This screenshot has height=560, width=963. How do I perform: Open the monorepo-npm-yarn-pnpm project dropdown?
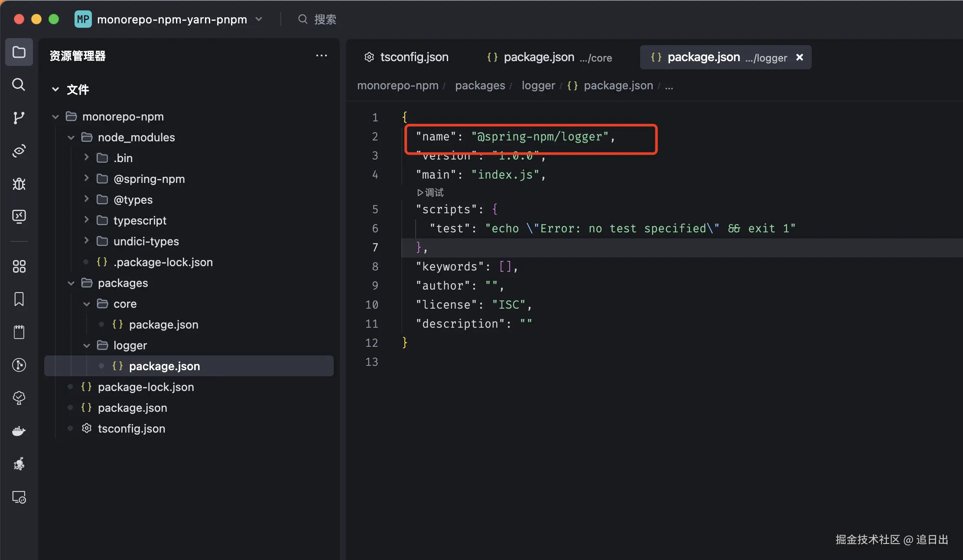point(259,19)
